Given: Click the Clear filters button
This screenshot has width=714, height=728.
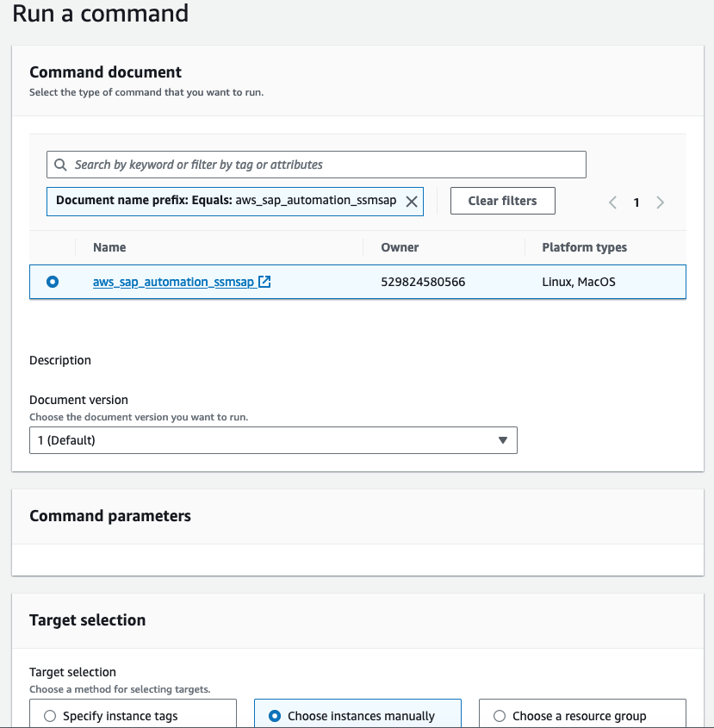Looking at the screenshot, I should click(502, 201).
